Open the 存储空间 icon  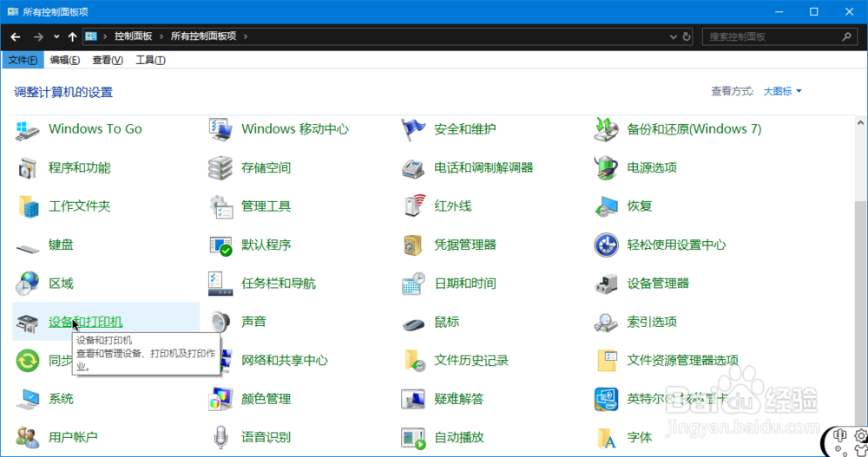(x=220, y=168)
